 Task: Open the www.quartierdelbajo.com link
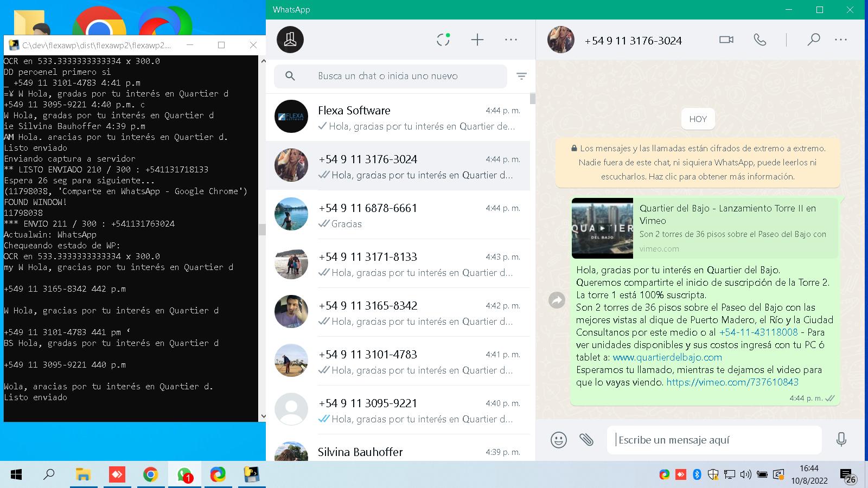click(x=667, y=357)
